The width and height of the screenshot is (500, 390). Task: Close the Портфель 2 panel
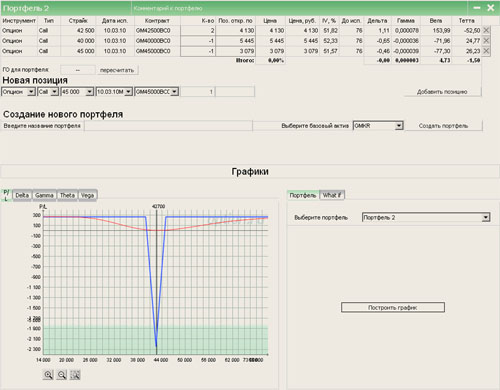[491, 8]
